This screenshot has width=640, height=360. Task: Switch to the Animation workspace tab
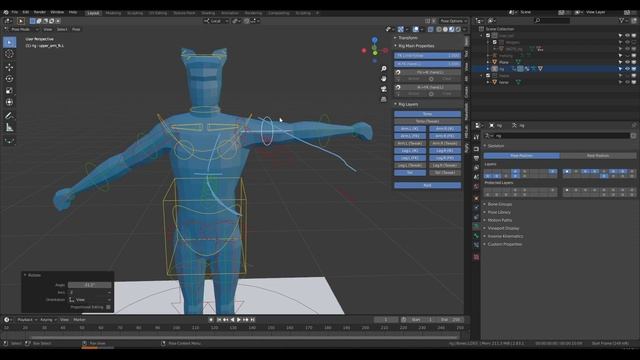(x=230, y=13)
